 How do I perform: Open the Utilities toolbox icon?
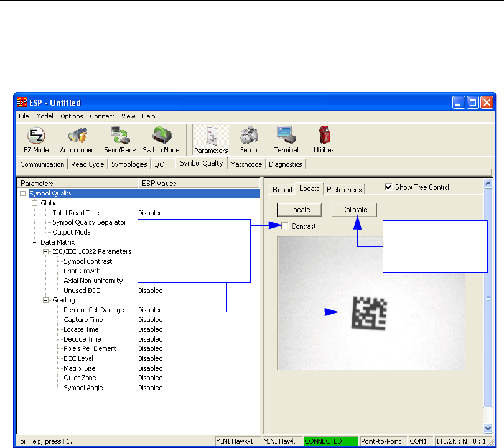coord(324,139)
